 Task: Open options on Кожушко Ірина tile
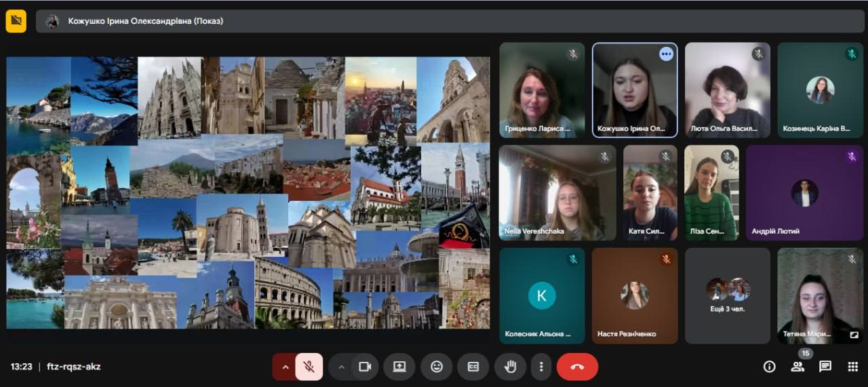[666, 54]
